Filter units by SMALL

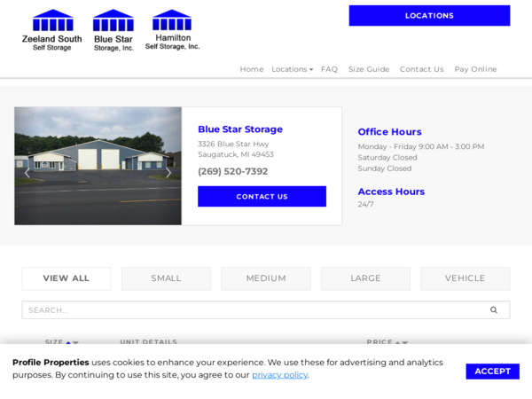[167, 278]
